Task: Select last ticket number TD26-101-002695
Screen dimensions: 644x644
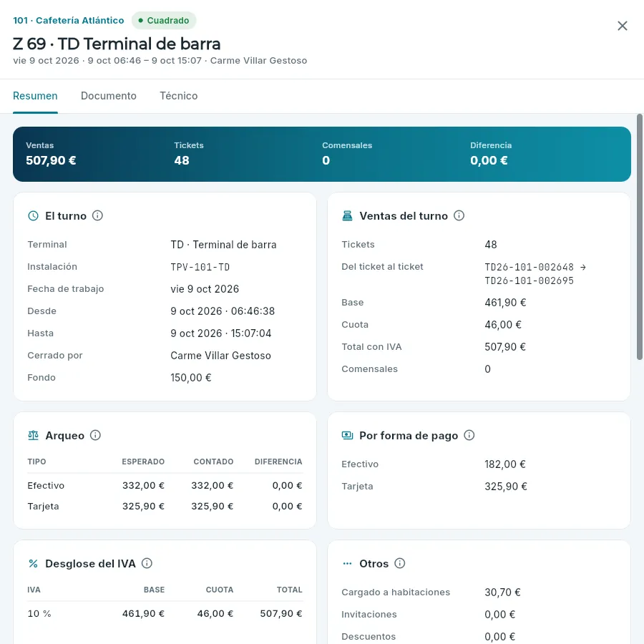Action: [529, 281]
